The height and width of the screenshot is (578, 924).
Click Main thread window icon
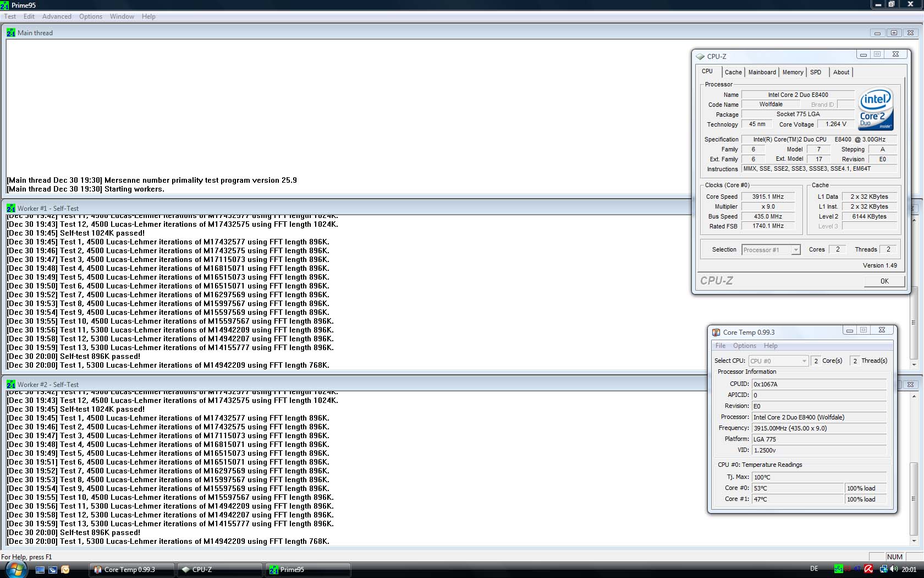coord(11,32)
